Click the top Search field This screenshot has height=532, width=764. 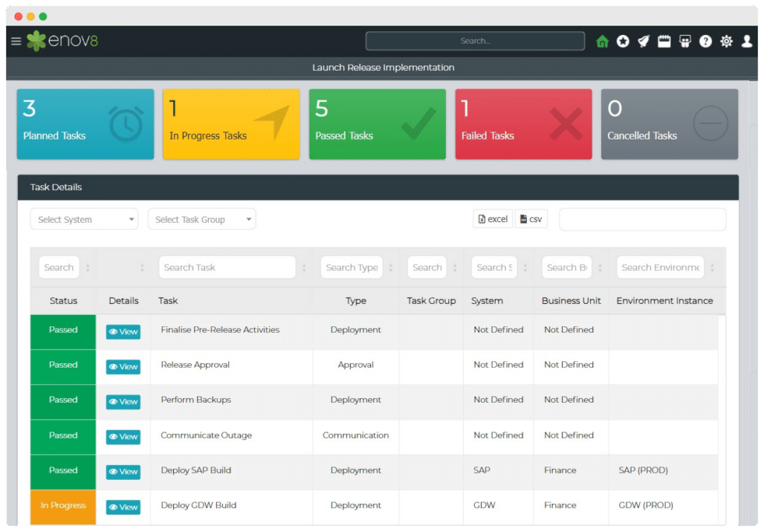click(x=475, y=41)
